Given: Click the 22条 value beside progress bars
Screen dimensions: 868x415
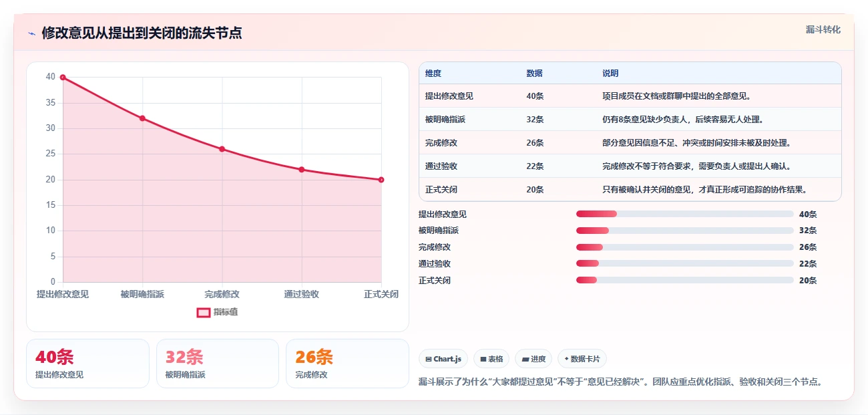Looking at the screenshot, I should click(808, 264).
